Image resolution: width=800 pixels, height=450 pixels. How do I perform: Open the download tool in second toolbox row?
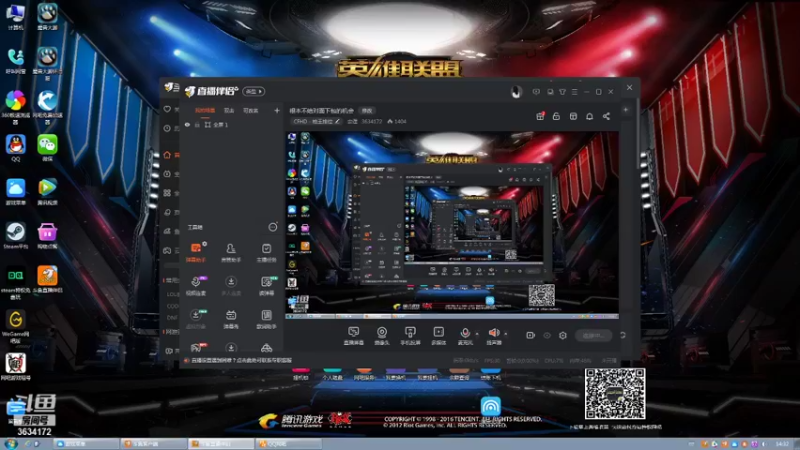click(x=231, y=286)
